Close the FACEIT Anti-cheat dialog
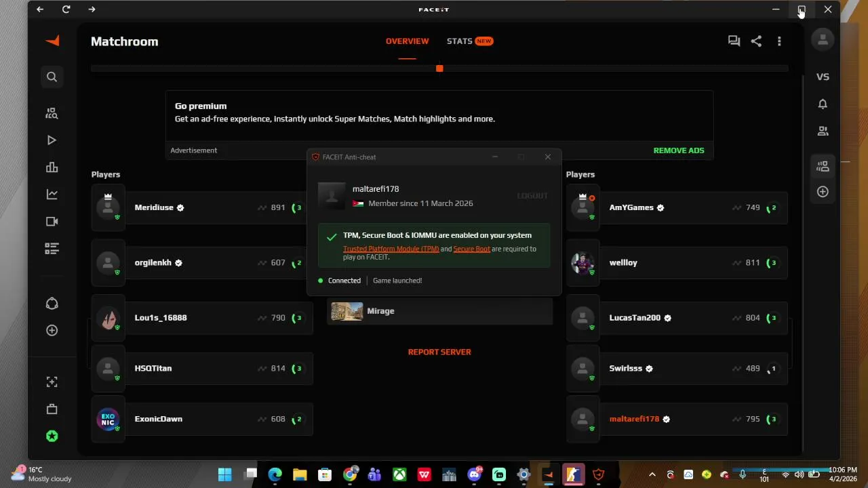 click(548, 157)
